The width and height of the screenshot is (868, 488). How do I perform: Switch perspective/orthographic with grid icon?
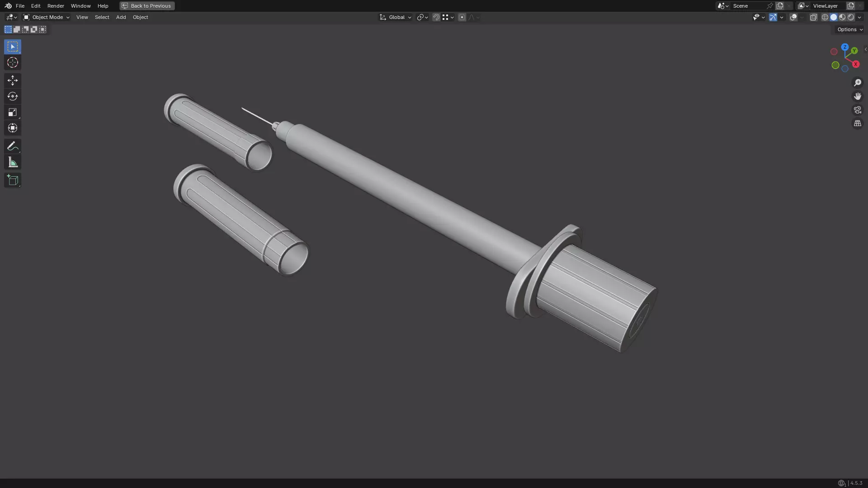click(x=858, y=123)
